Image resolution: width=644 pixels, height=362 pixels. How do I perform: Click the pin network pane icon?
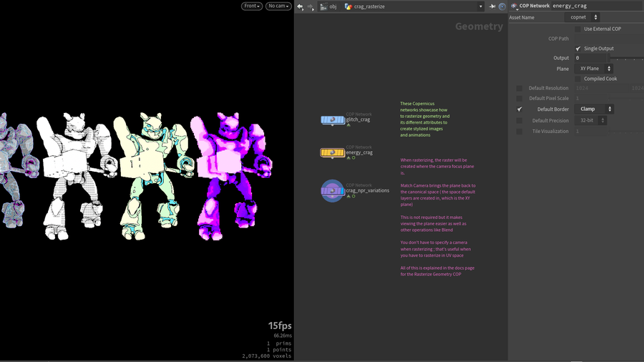pos(493,6)
